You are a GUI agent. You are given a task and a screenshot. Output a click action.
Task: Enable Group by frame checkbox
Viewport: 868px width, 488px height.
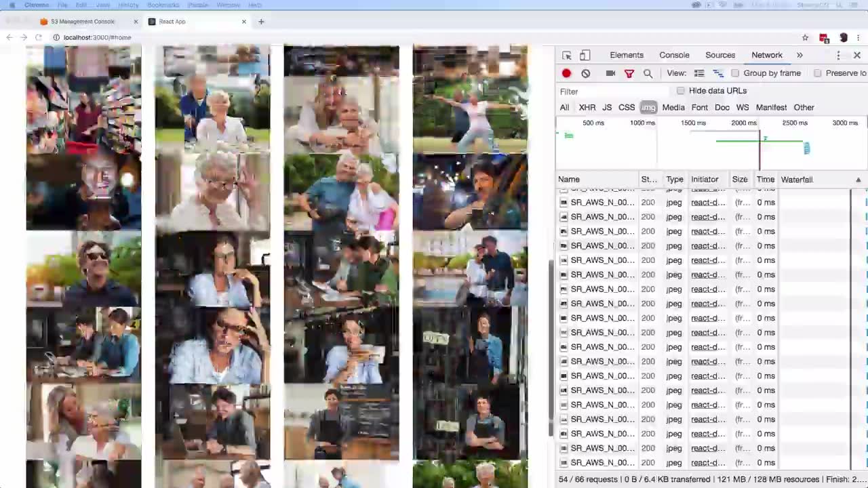tap(735, 73)
